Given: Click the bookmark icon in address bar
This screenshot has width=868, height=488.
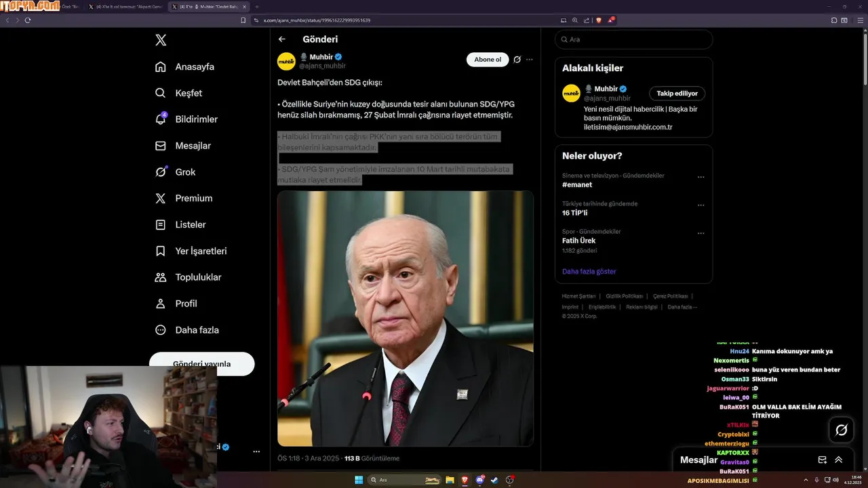Looking at the screenshot, I should tap(243, 20).
